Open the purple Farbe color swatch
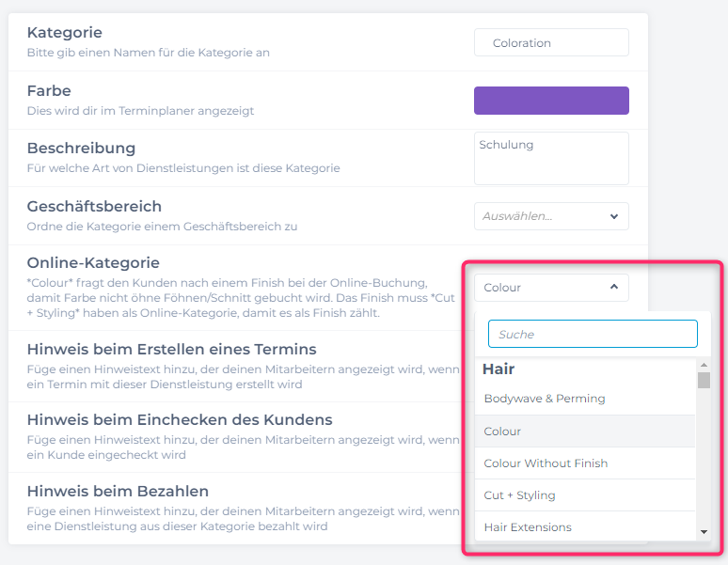Screen dimensions: 728x565 [551, 101]
